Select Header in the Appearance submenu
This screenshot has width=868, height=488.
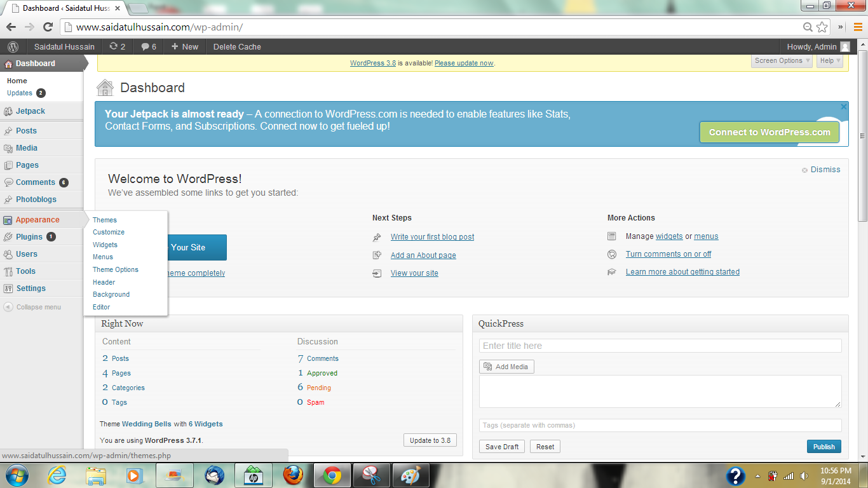pyautogui.click(x=104, y=282)
